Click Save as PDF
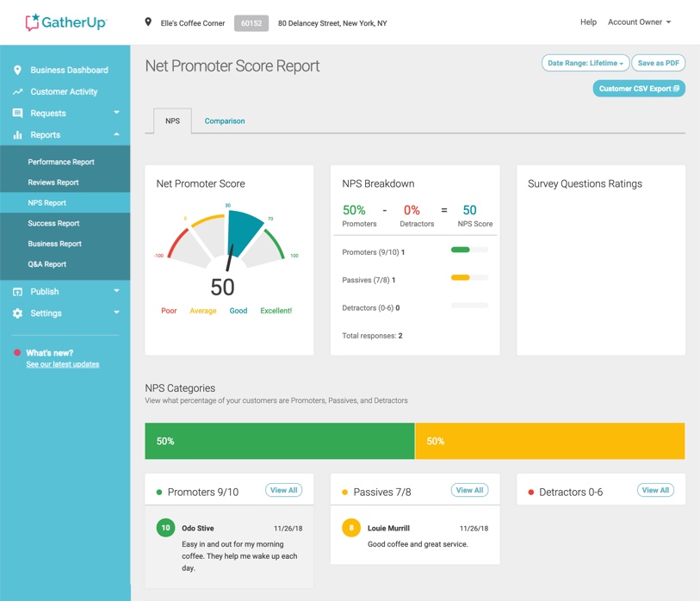Image resolution: width=700 pixels, height=601 pixels. [660, 62]
